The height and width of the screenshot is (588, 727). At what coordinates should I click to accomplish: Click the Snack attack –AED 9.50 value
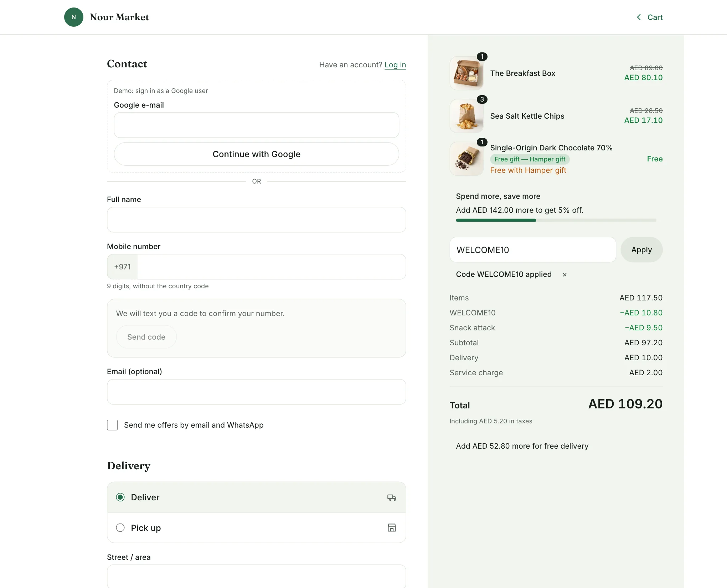644,327
